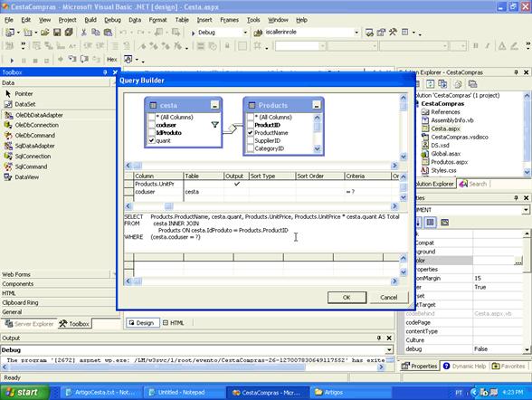Choose the DataView component icon

[x=8, y=176]
